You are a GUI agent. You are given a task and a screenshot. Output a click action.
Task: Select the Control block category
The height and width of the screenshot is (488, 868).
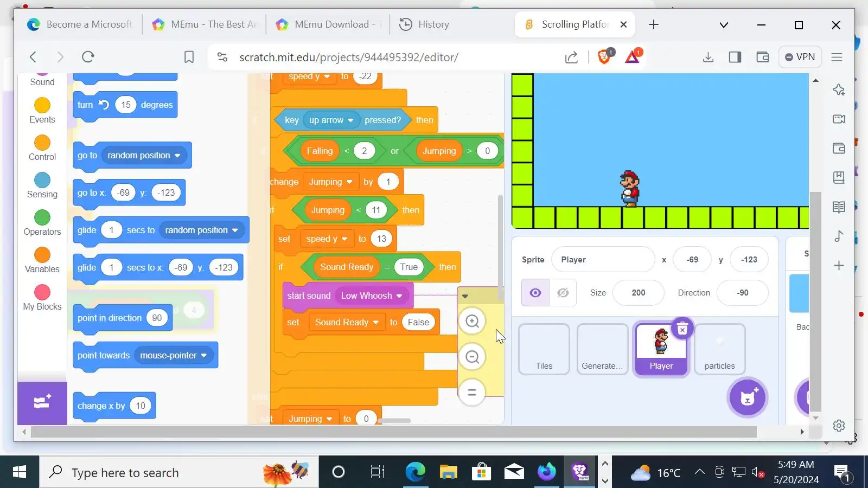(x=42, y=149)
